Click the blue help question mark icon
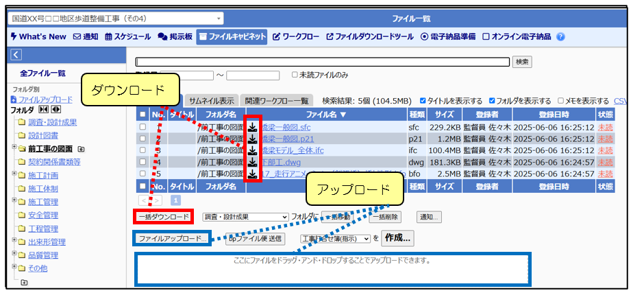 [561, 36]
